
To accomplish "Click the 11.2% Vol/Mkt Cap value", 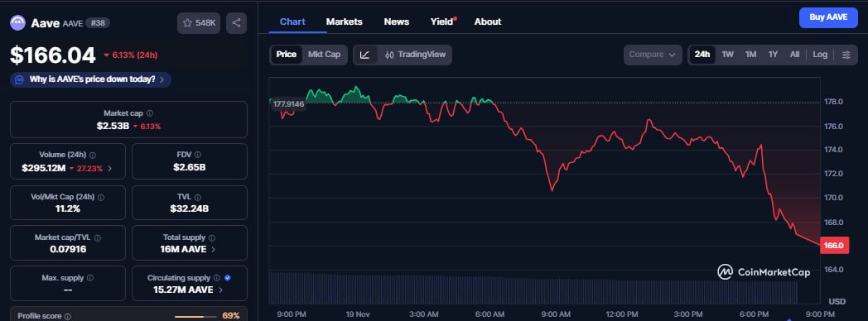I will coord(68,208).
